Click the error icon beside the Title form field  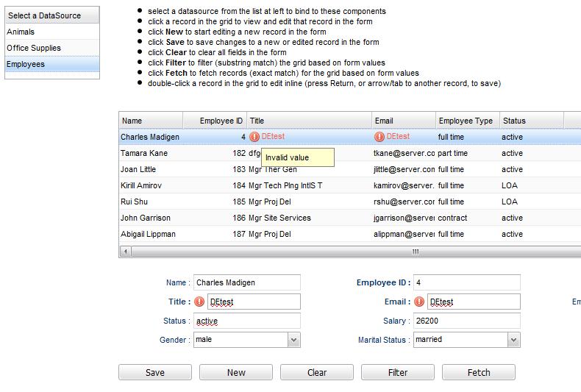pyautogui.click(x=199, y=302)
